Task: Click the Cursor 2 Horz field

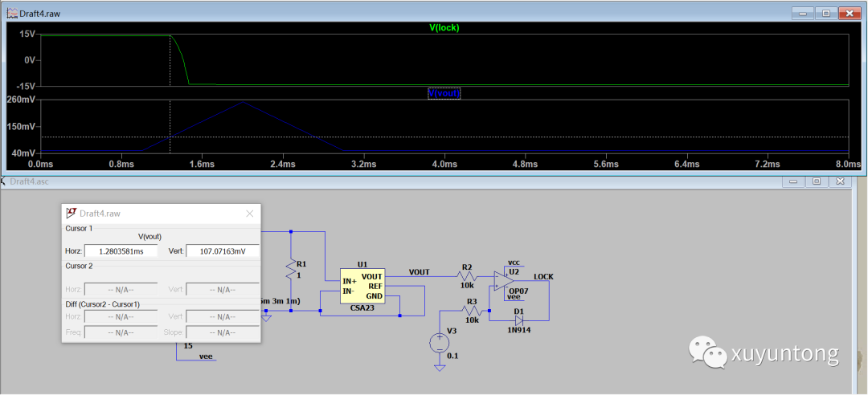Action: (x=121, y=289)
